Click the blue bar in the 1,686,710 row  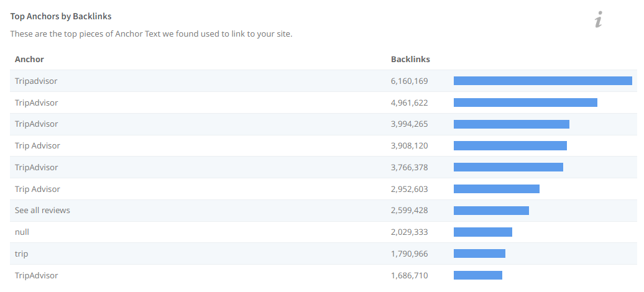[478, 275]
